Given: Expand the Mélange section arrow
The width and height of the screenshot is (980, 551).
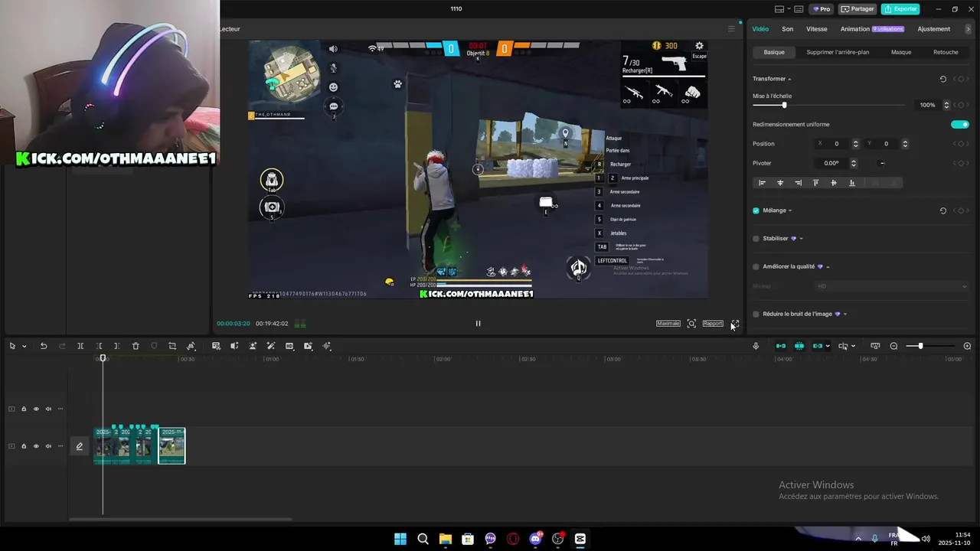Looking at the screenshot, I should (790, 210).
